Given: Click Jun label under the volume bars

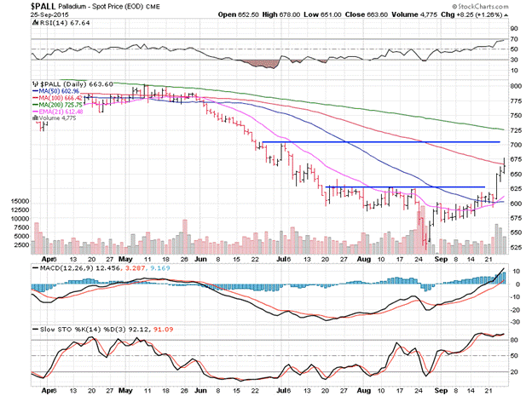Looking at the screenshot, I should coord(200,260).
